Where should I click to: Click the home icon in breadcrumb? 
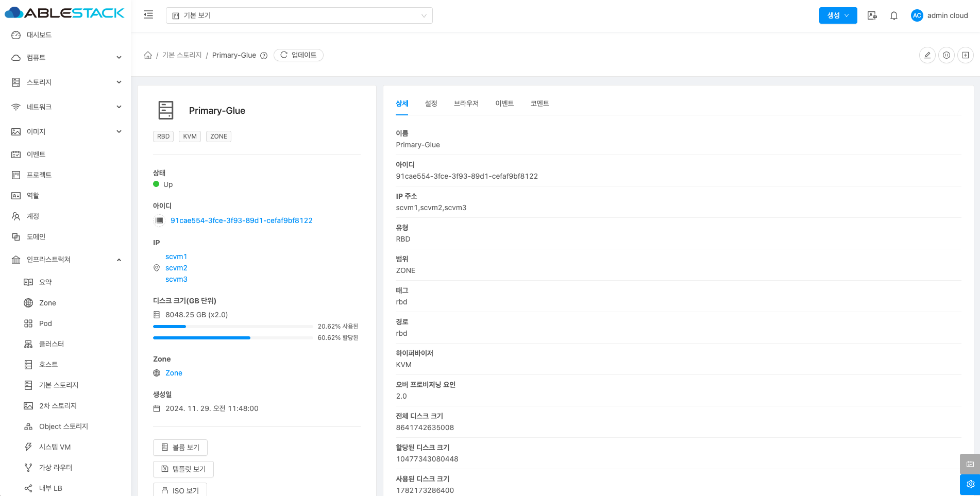[x=148, y=55]
